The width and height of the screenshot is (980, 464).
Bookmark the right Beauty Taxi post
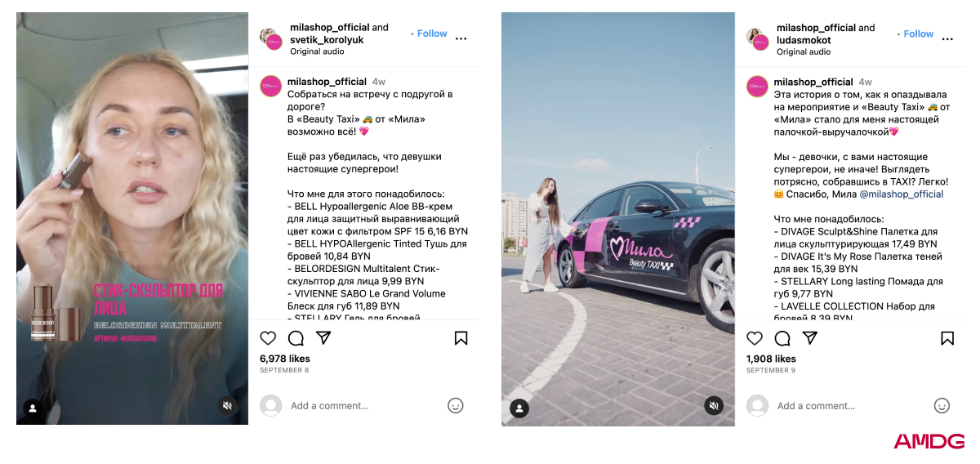point(947,338)
